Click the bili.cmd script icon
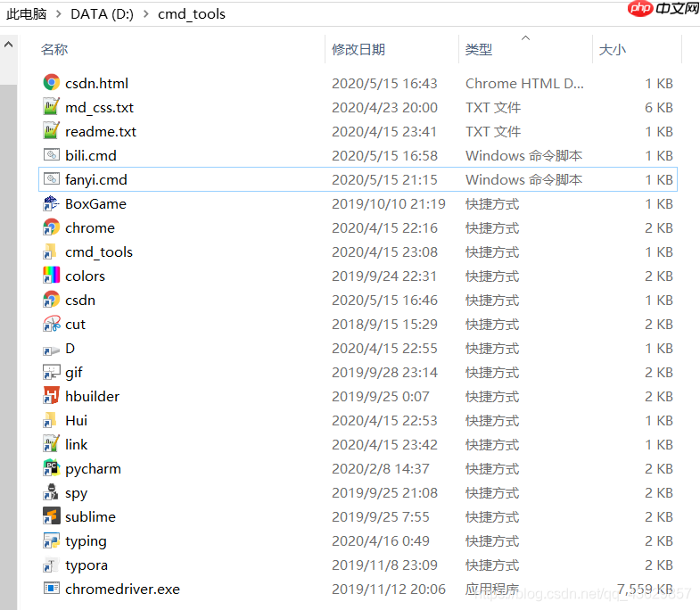 51,155
